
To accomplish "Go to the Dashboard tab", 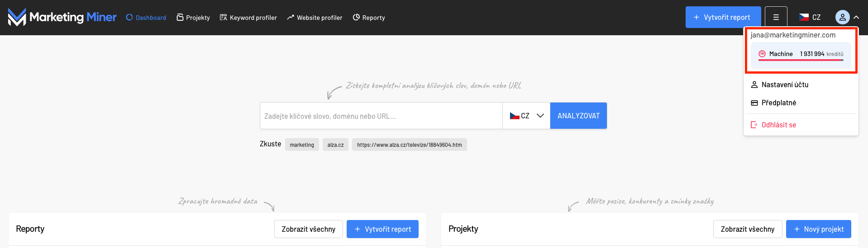I will pyautogui.click(x=146, y=18).
